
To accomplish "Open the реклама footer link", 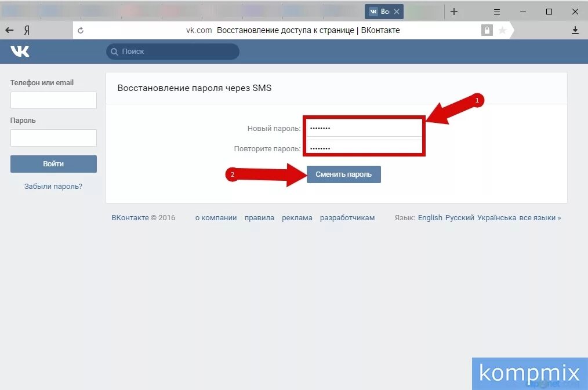I will tap(297, 218).
